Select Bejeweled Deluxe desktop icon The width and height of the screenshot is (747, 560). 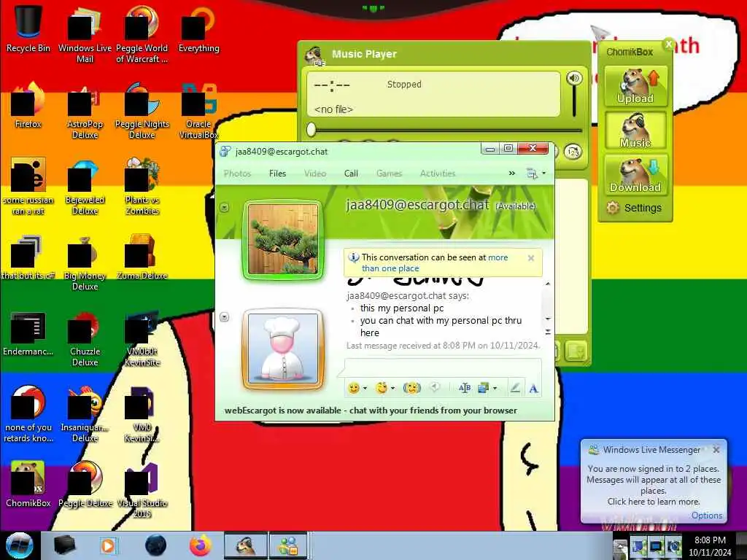[85, 187]
